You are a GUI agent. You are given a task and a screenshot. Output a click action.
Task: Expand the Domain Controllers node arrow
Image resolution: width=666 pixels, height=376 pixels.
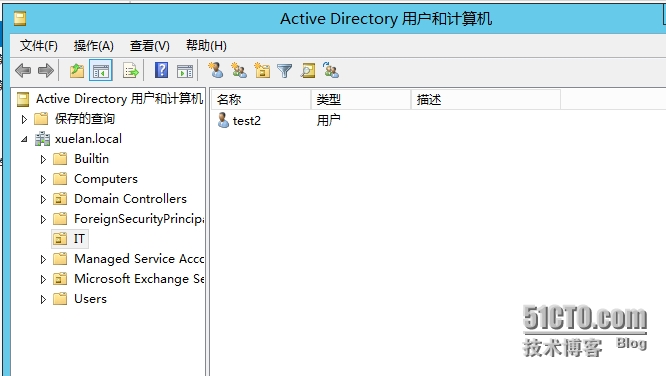(43, 199)
